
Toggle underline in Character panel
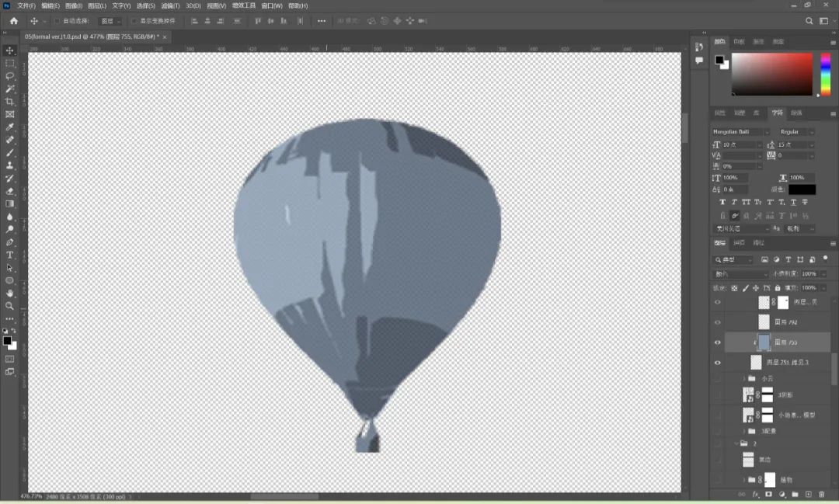[x=793, y=202]
